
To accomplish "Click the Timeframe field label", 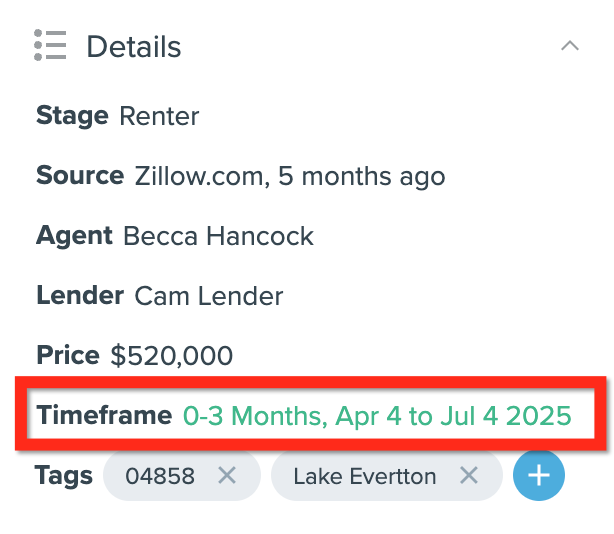I will [104, 415].
